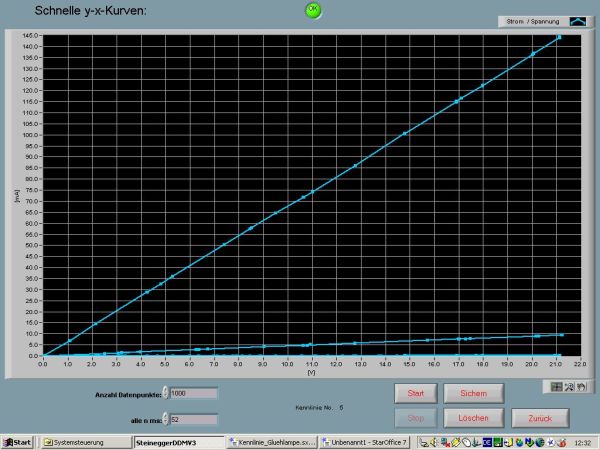The width and height of the screenshot is (600, 450).
Task: Click the white star tray icon
Action: click(x=551, y=443)
